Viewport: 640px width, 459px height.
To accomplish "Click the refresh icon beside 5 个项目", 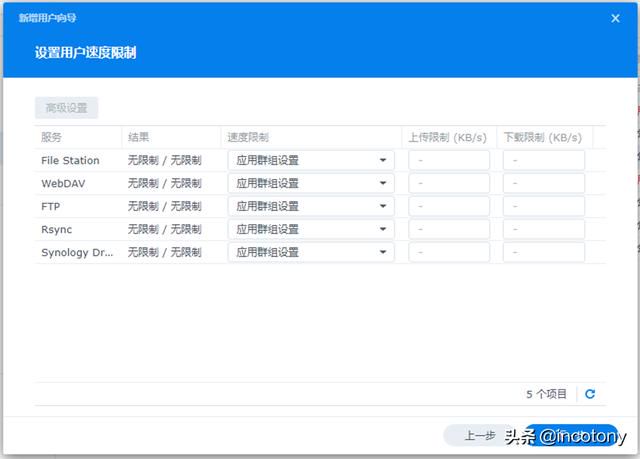I will click(x=590, y=394).
